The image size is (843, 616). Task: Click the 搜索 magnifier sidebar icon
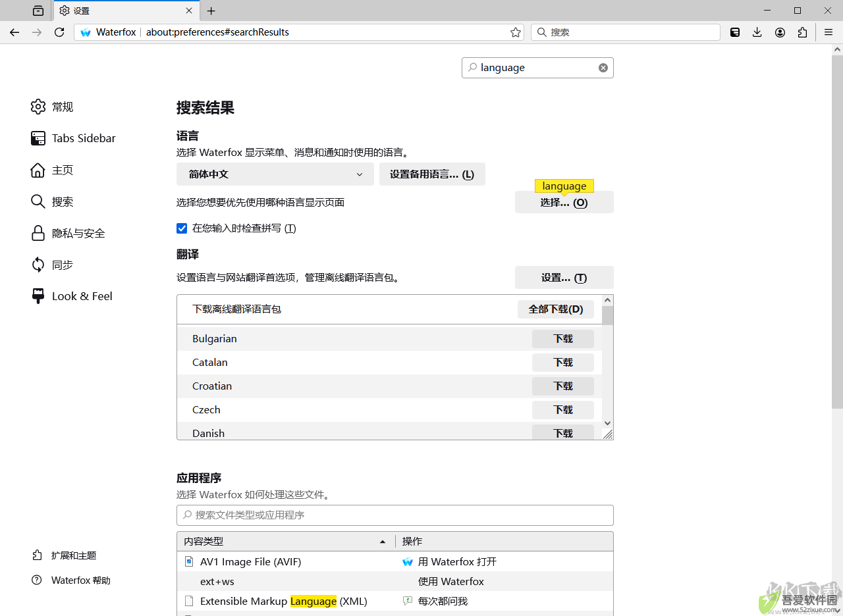[x=38, y=201]
